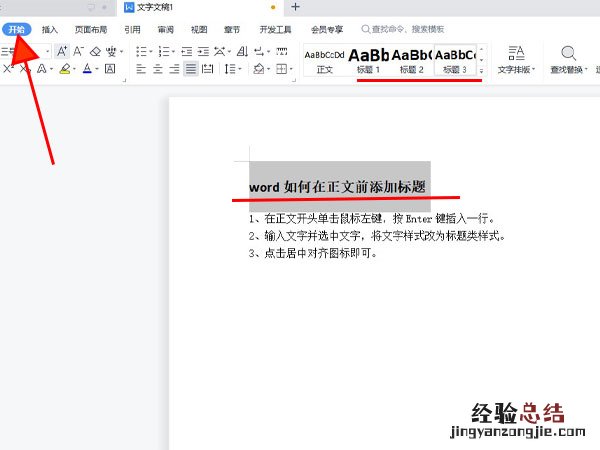Toggle justify alignment
The image size is (600, 450).
pyautogui.click(x=191, y=69)
